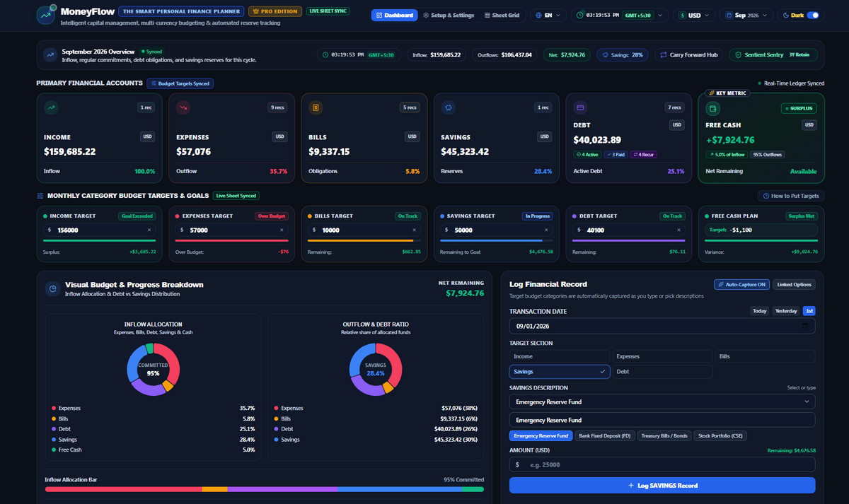Click the Debt card credit card icon
Screen dimensions: 849x504
pyautogui.click(x=580, y=108)
